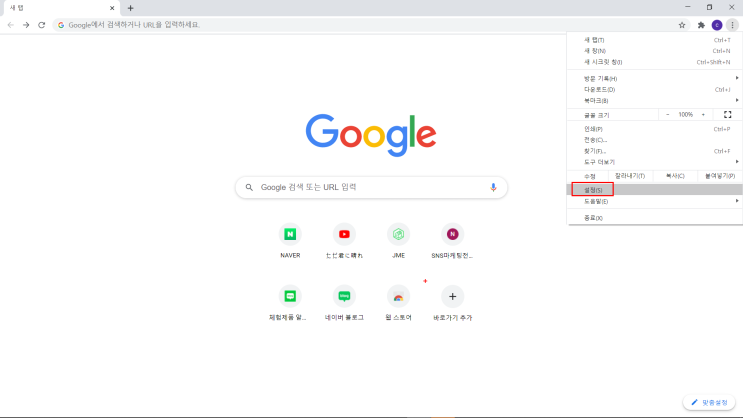Enter fullscreen via the menu's fullscreen icon

click(x=727, y=115)
